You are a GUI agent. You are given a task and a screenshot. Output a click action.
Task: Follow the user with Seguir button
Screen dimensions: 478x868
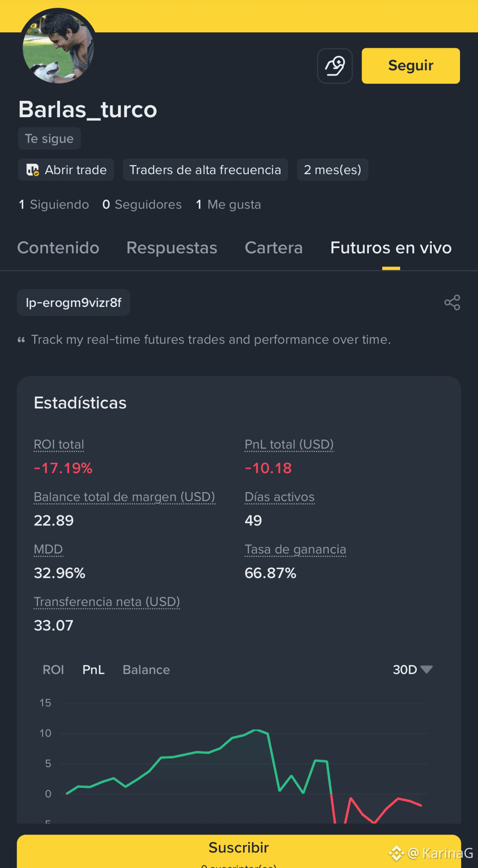[410, 66]
